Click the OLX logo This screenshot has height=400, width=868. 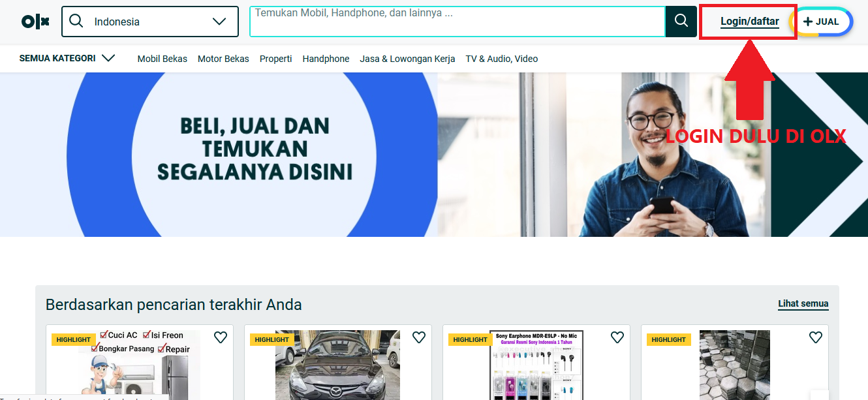pyautogui.click(x=35, y=22)
